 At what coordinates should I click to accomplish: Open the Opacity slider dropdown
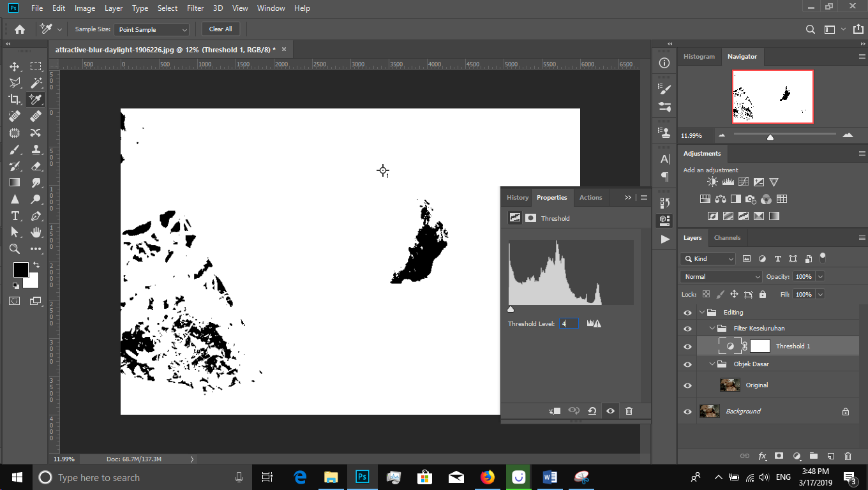(x=821, y=276)
